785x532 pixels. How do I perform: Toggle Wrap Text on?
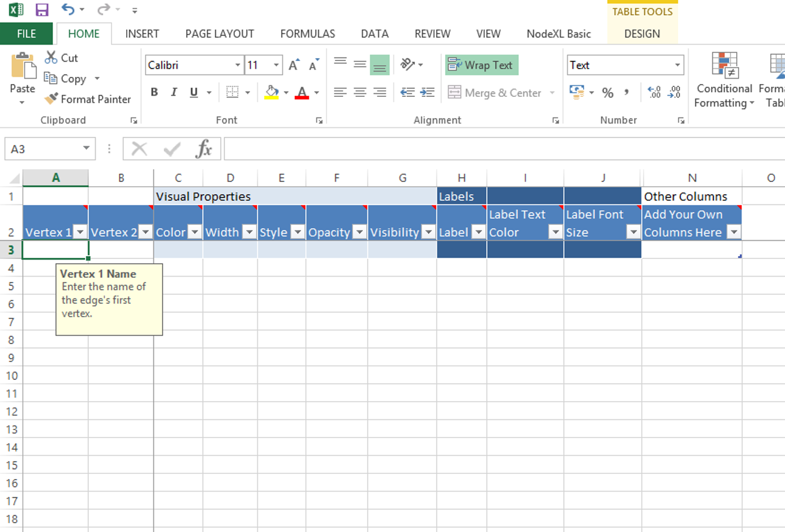[481, 65]
